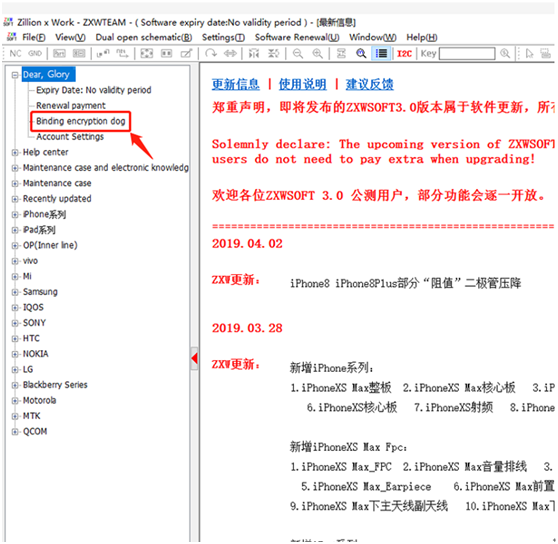Select Binding encryption dog
558x544 pixels.
coord(80,121)
